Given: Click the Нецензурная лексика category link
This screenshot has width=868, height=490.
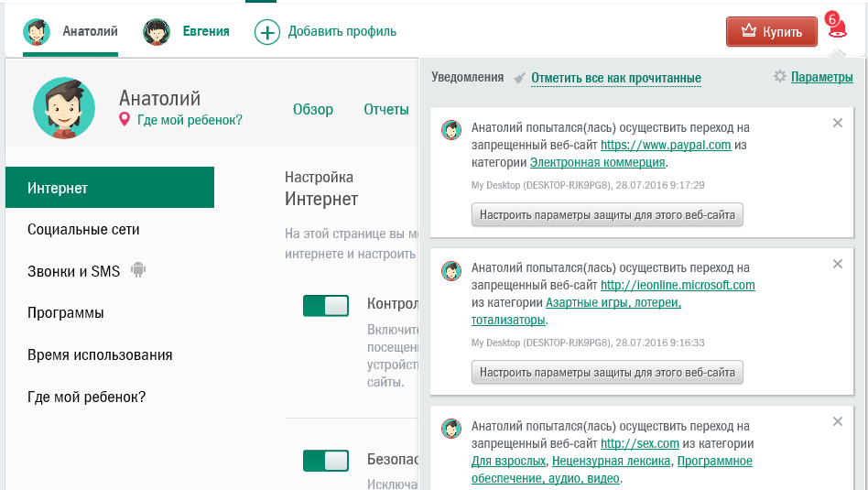Looking at the screenshot, I should coord(611,461).
